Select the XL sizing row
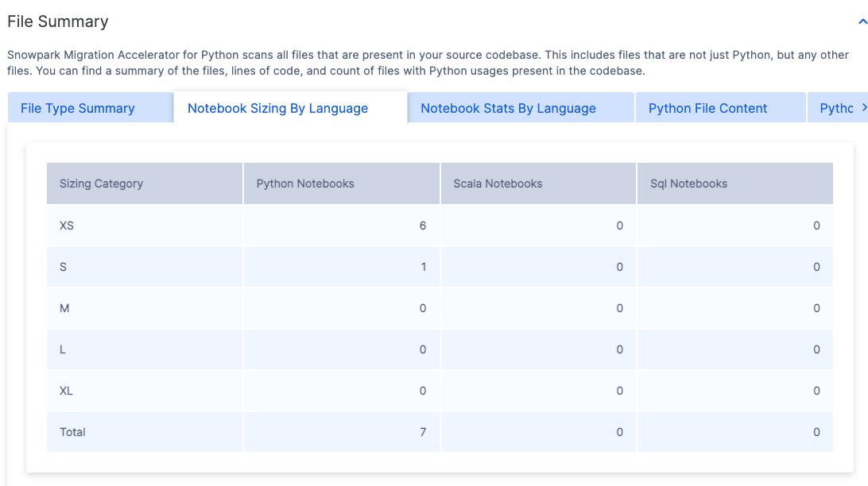This screenshot has height=486, width=868. pyautogui.click(x=65, y=391)
